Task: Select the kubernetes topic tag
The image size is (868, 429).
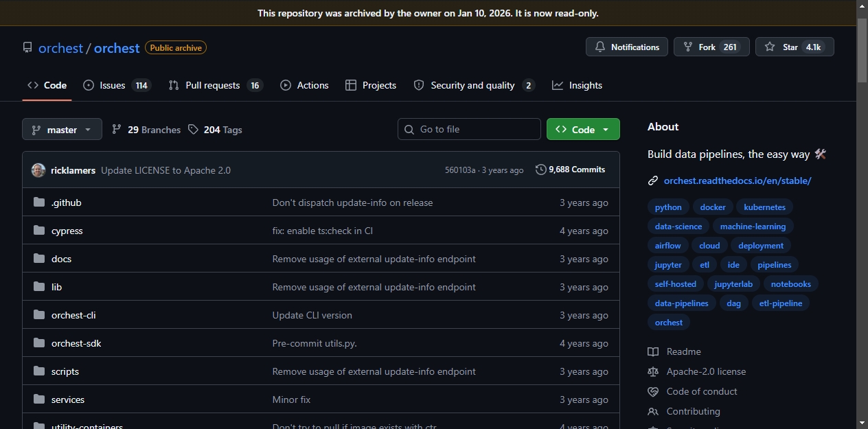Action: click(x=764, y=207)
